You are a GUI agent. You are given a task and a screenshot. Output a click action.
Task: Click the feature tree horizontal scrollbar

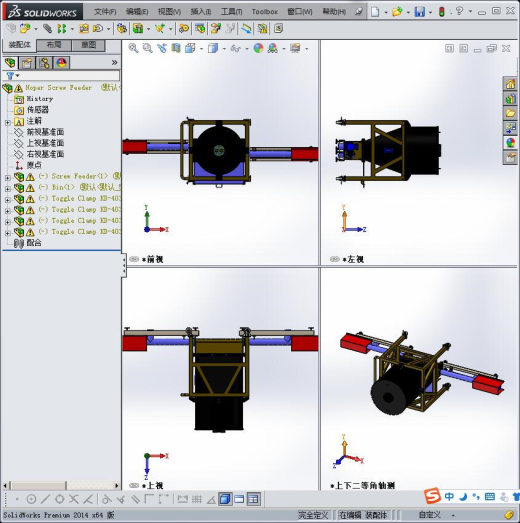[x=61, y=485]
